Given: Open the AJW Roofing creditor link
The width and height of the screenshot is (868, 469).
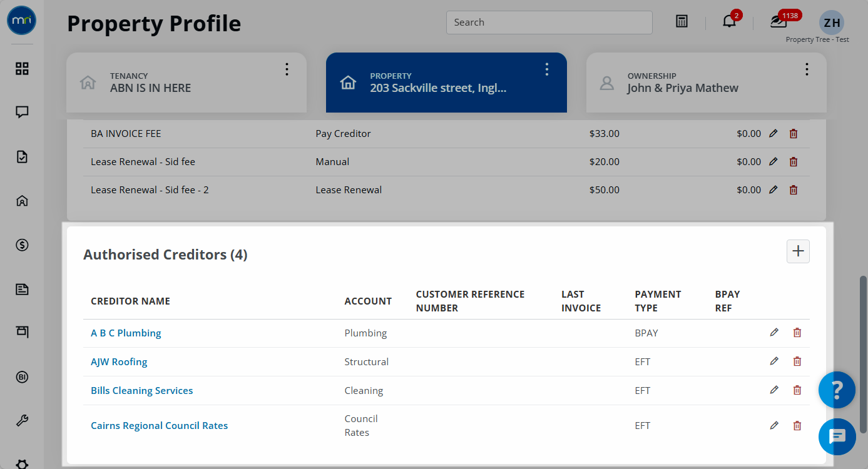Looking at the screenshot, I should click(119, 362).
